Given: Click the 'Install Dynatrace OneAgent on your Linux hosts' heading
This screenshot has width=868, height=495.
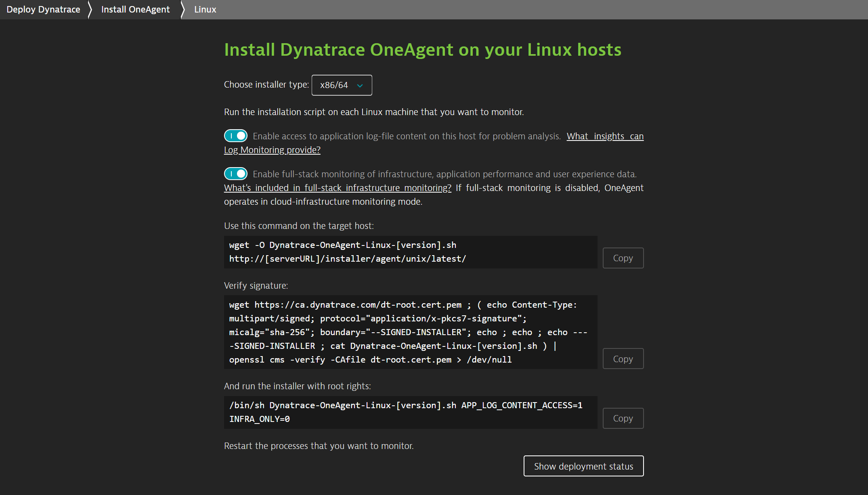Looking at the screenshot, I should [423, 50].
